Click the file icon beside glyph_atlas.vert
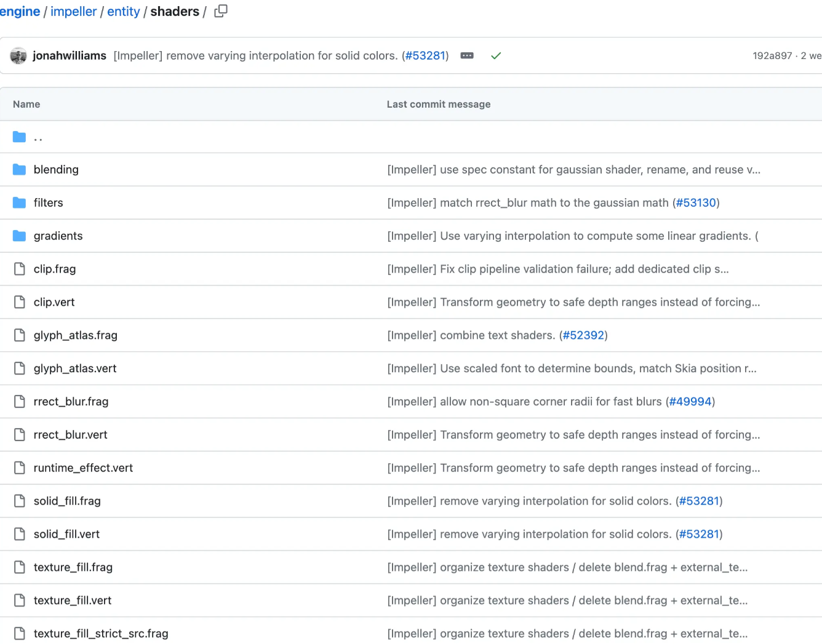 (18, 368)
